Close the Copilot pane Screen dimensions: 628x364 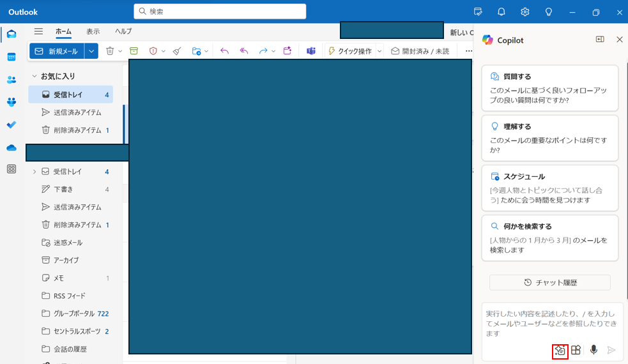[620, 39]
